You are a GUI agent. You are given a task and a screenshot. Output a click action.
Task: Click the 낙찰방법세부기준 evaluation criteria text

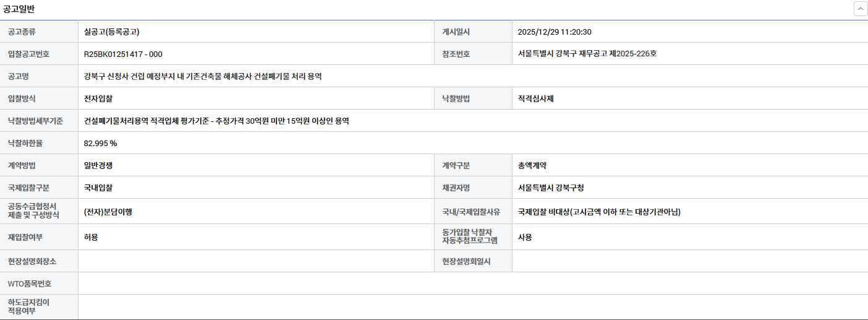tap(216, 121)
